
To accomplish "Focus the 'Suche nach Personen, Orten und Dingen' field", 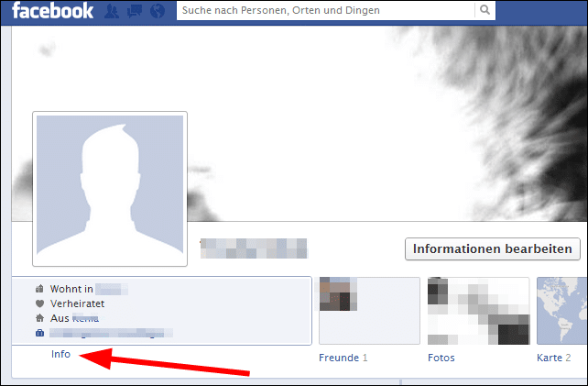I will tap(325, 10).
